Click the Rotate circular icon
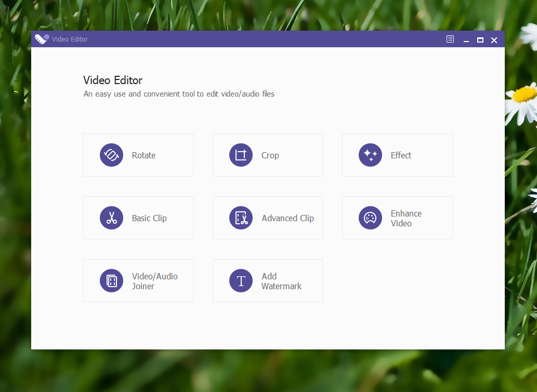Viewport: 537px width, 392px height. [x=111, y=155]
